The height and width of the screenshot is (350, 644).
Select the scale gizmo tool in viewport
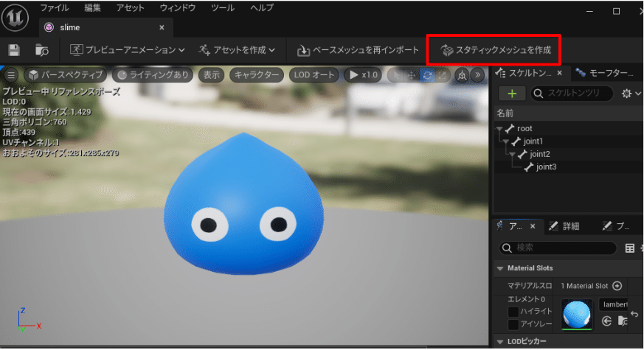click(443, 75)
